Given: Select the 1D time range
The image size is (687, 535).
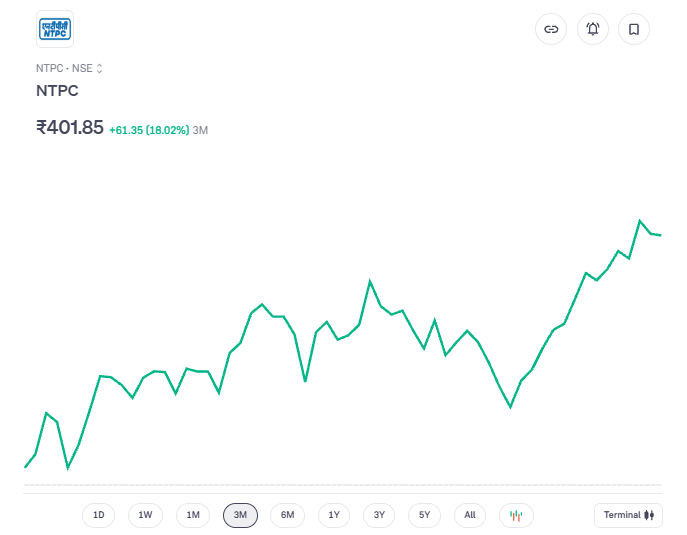Looking at the screenshot, I should coord(98,515).
